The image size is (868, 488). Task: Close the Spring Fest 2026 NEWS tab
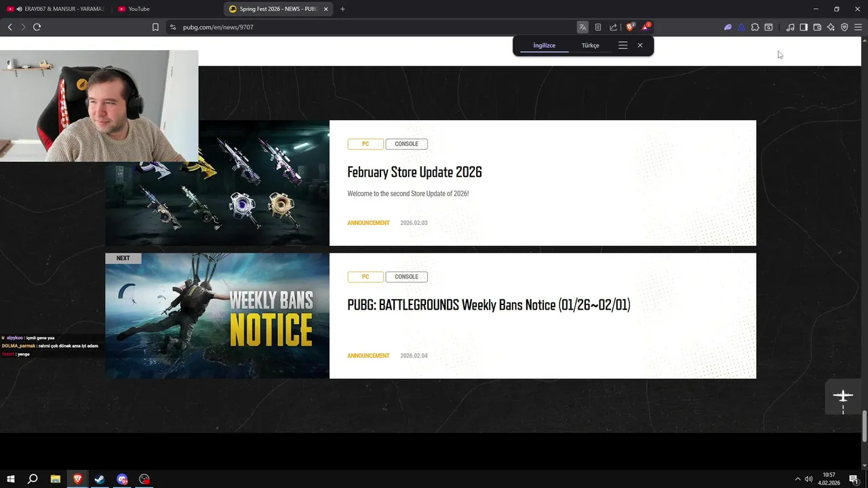[326, 9]
